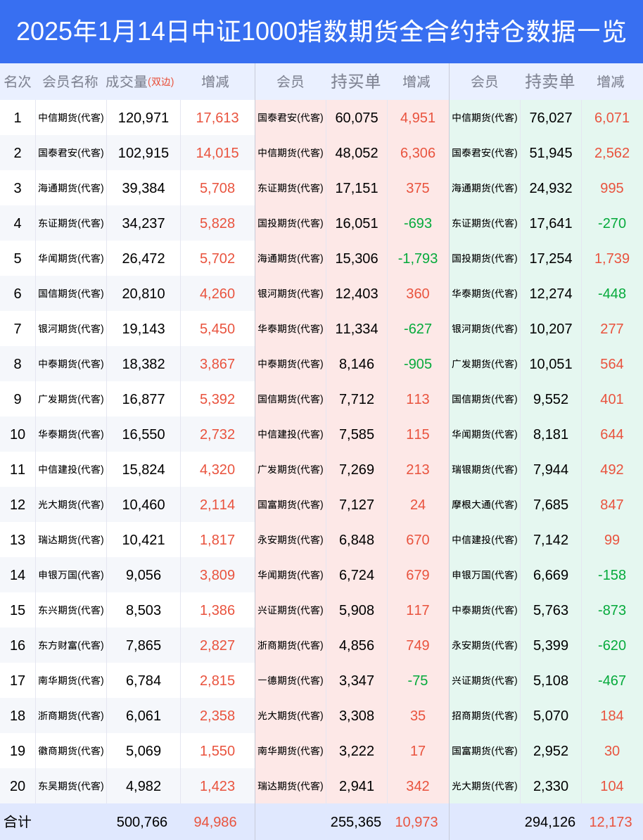Select rank 20 东吴期货(代客) row
Viewport: 643px width, 840px height.
(x=127, y=786)
